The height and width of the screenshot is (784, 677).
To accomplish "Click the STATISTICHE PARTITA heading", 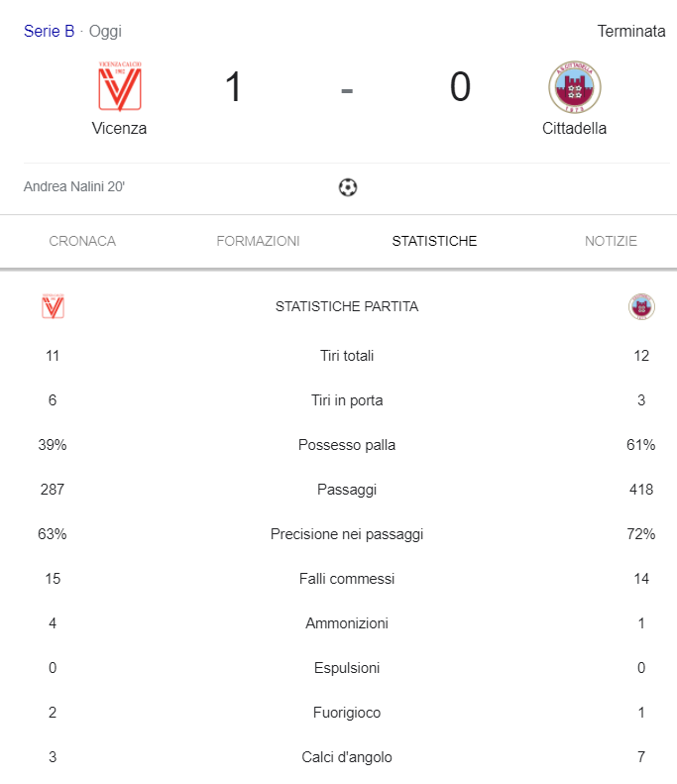I will click(x=347, y=306).
